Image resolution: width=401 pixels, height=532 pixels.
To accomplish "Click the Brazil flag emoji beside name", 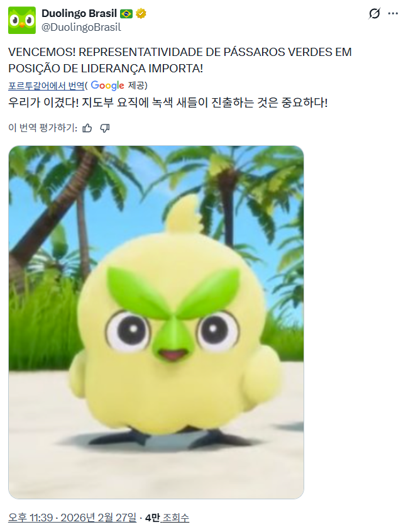I will point(126,14).
